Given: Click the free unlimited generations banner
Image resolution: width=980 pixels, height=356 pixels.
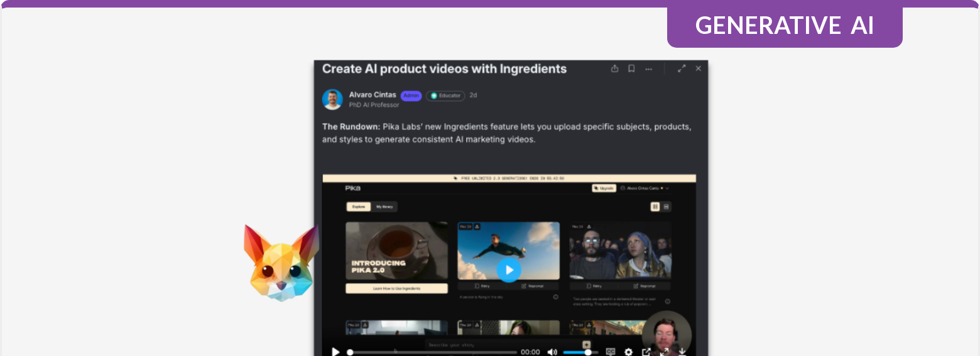Looking at the screenshot, I should 509,178.
